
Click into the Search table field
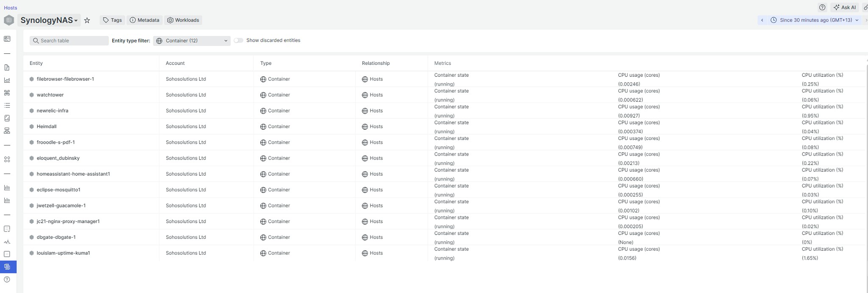tap(70, 41)
